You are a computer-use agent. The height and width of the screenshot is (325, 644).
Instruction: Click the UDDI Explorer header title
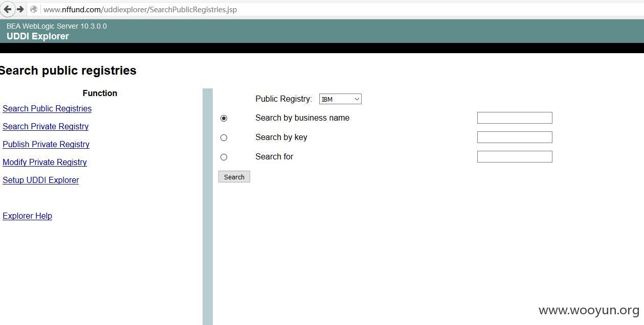pyautogui.click(x=38, y=36)
